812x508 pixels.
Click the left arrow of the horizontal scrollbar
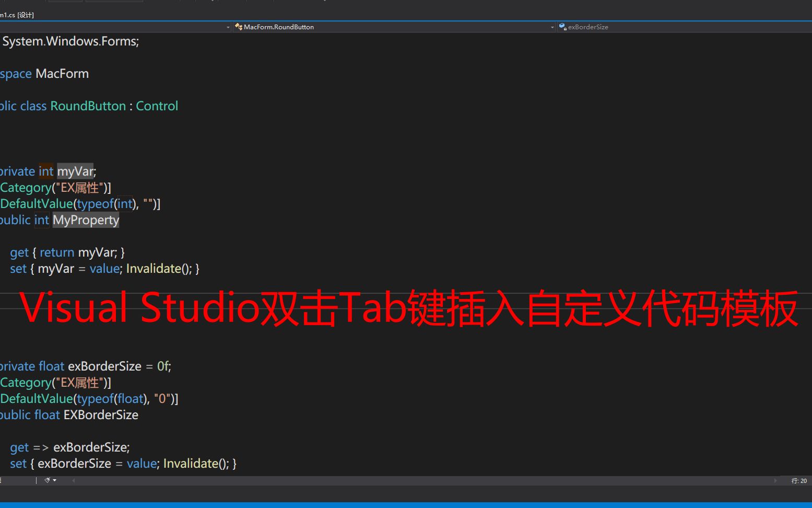tap(73, 480)
